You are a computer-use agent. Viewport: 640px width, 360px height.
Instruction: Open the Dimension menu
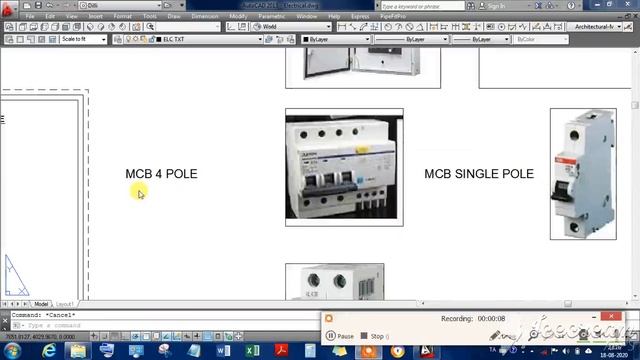[x=205, y=16]
